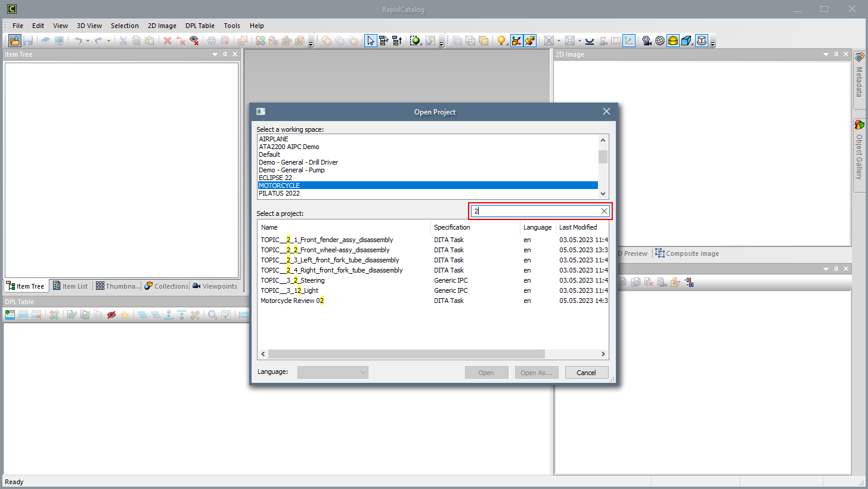Select the arrow pointer selection tool
The image size is (868, 489).
(x=371, y=41)
